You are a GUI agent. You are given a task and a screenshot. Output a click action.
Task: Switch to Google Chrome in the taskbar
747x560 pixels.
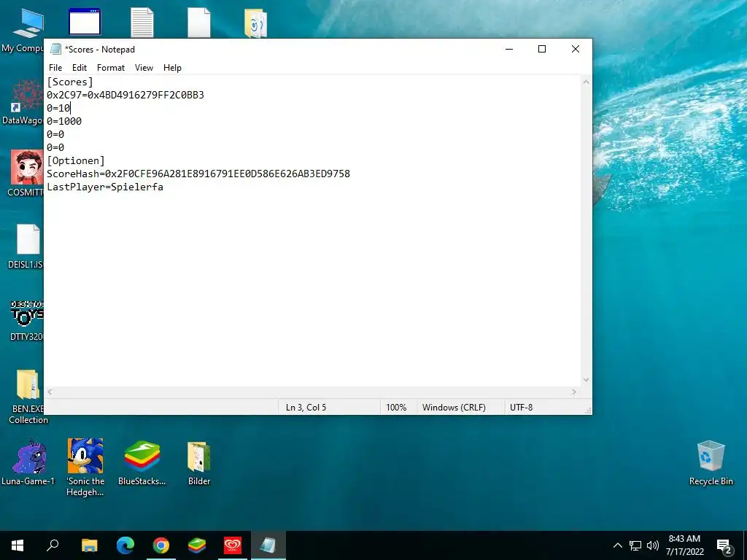[x=161, y=545]
